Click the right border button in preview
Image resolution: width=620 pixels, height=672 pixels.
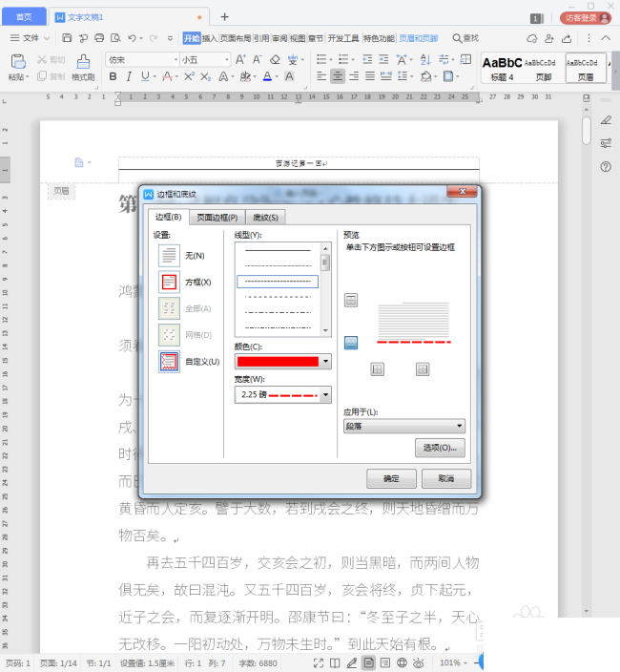(x=423, y=369)
